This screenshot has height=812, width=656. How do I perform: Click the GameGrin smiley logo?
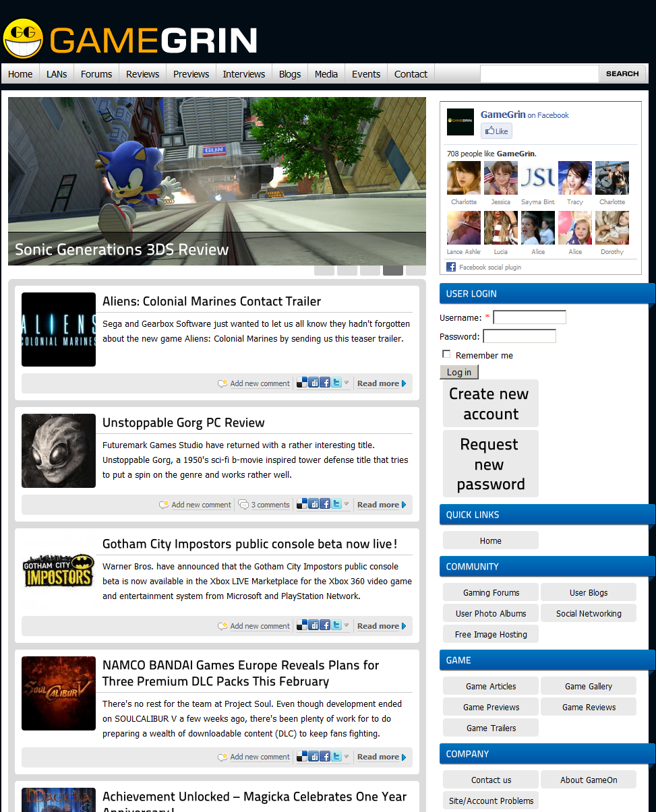point(23,38)
